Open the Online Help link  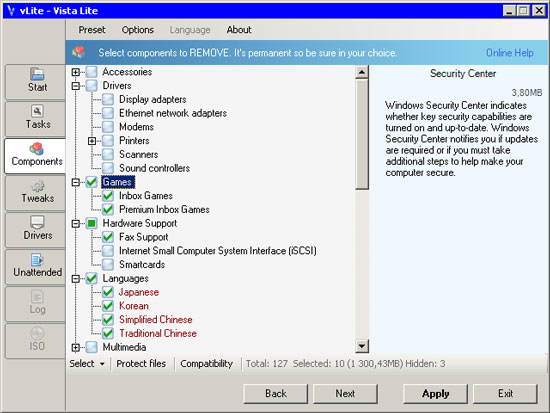pos(510,53)
